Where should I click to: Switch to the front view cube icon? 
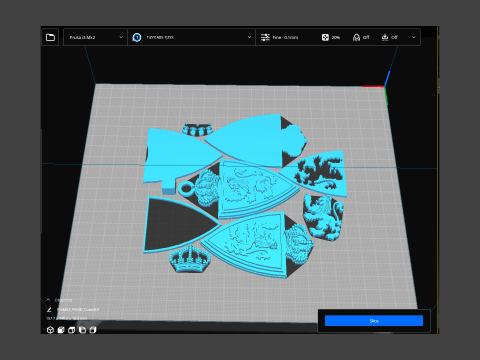(x=61, y=330)
